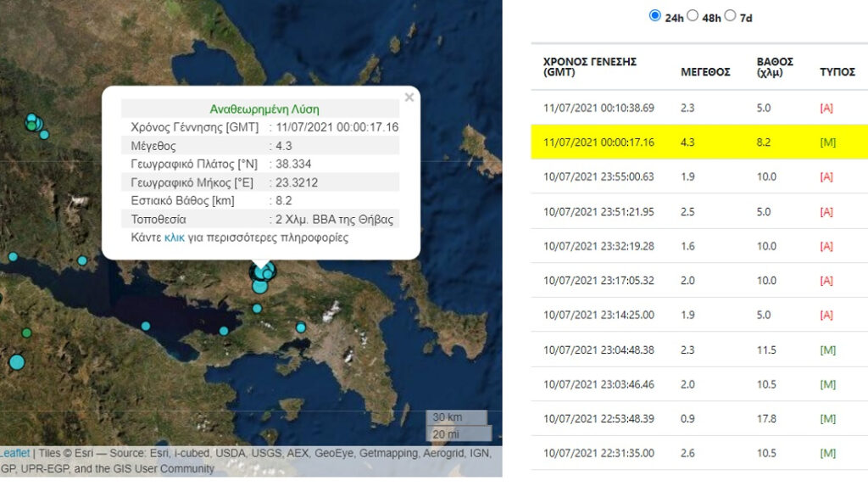The image size is (868, 492).
Task: Sort by the ΒΑΘΟΣ (χλμ) column header
Action: tap(775, 67)
